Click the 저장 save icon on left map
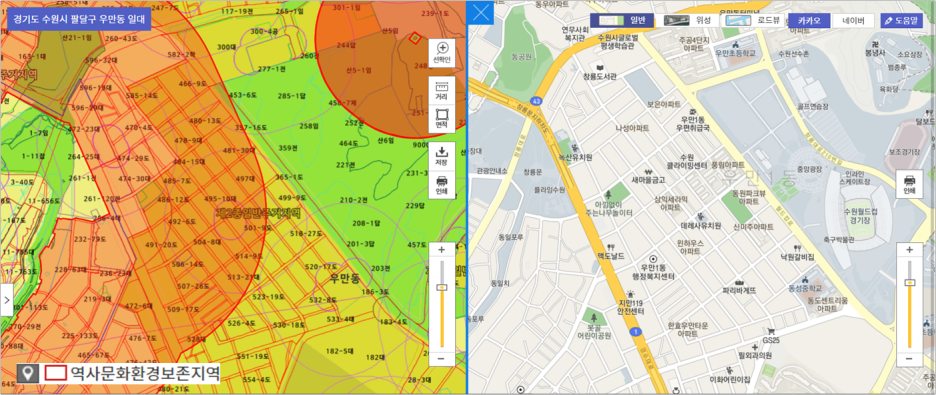This screenshot has width=936, height=395. click(x=442, y=156)
